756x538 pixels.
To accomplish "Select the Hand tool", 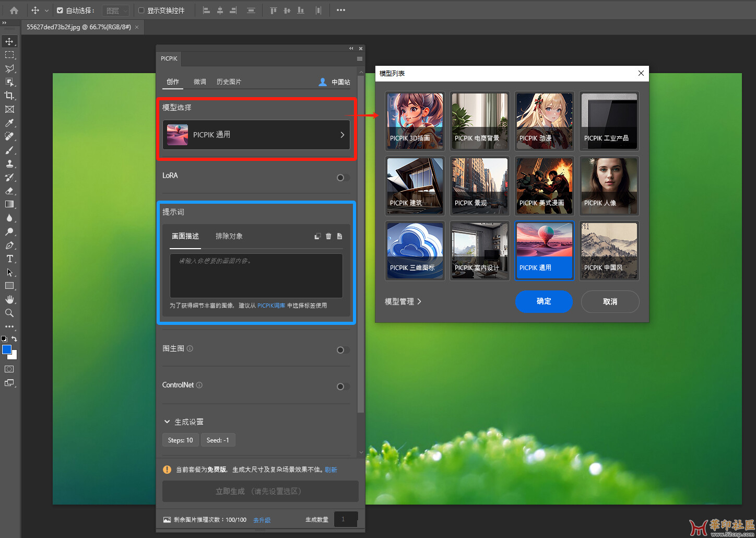I will (9, 299).
